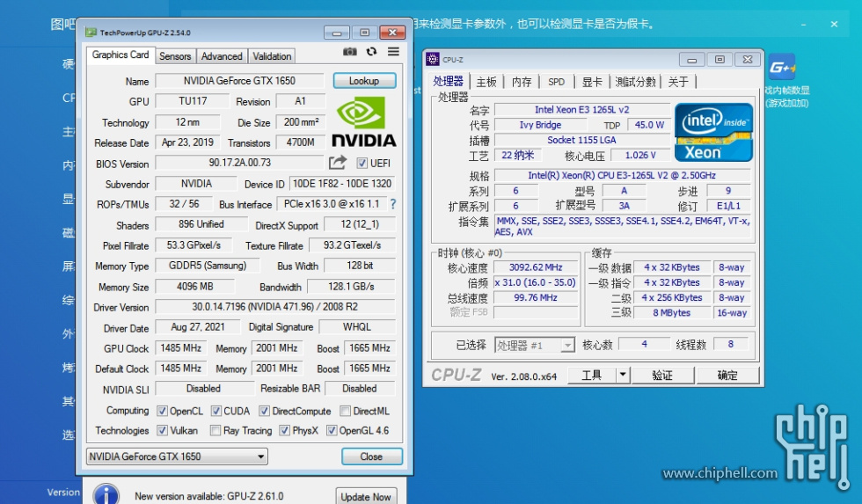862x504 pixels.
Task: Click the GPU Name field GTX 1650
Action: (x=239, y=81)
